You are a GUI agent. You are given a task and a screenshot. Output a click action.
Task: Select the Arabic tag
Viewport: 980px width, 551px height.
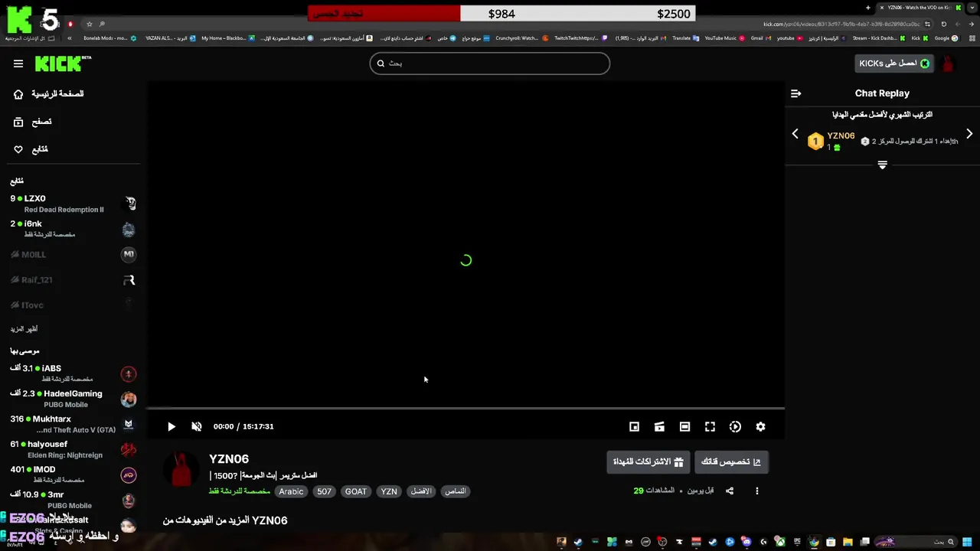click(291, 491)
